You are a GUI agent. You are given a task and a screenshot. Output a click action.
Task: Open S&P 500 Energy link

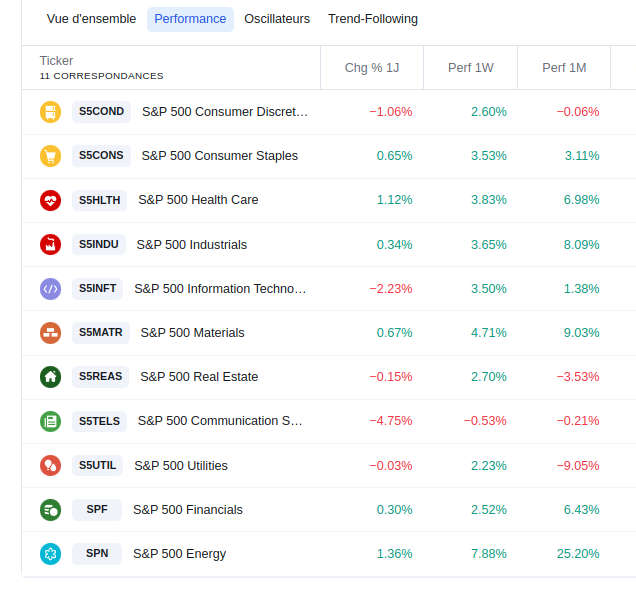(x=180, y=554)
